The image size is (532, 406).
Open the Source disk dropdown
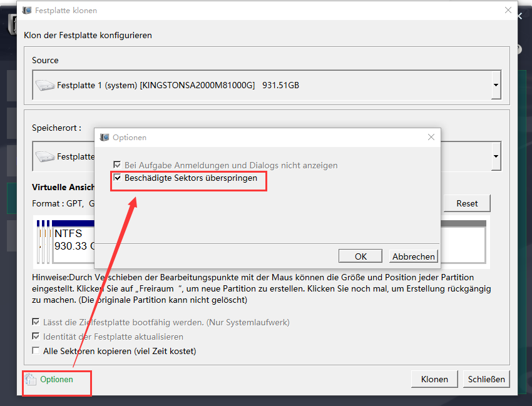(496, 85)
